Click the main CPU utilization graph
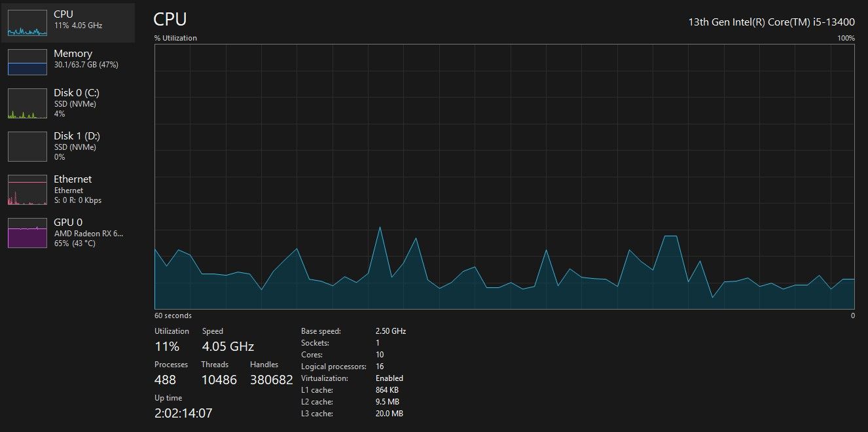 click(504, 177)
